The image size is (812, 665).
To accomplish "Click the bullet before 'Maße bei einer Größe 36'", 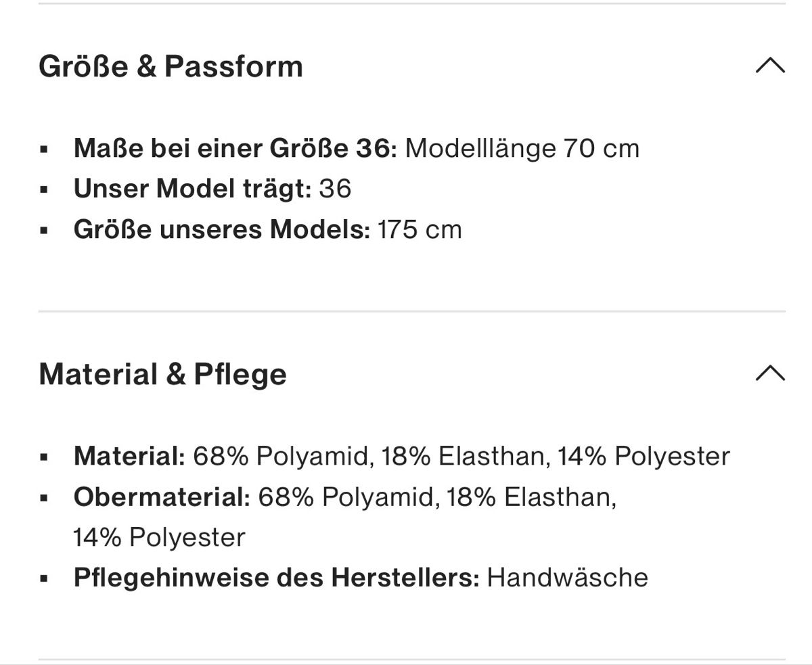I will 44,149.
